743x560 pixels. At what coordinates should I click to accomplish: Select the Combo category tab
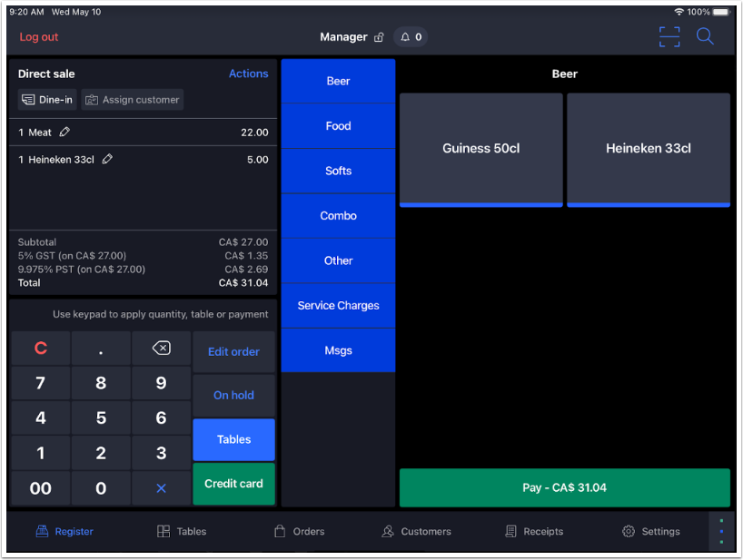click(337, 215)
